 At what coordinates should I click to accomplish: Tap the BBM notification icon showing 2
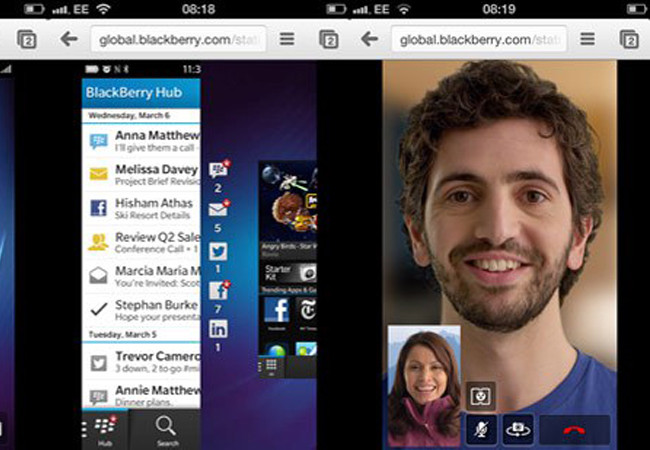pos(219,169)
